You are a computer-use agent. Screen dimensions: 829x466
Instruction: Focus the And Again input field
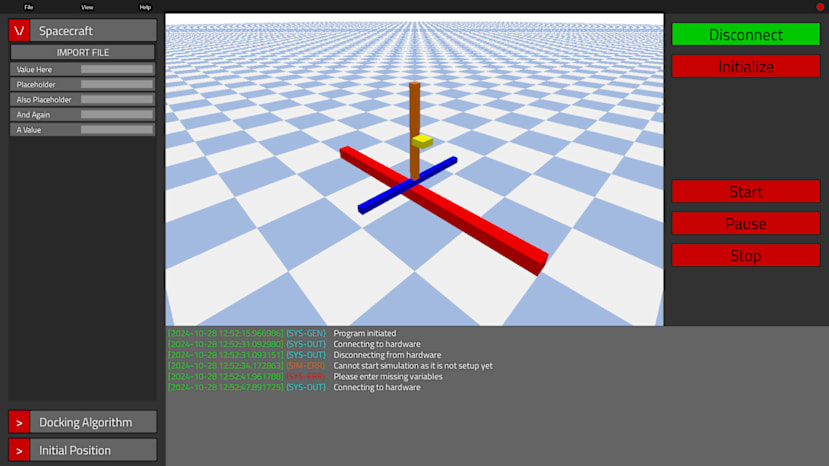click(117, 114)
